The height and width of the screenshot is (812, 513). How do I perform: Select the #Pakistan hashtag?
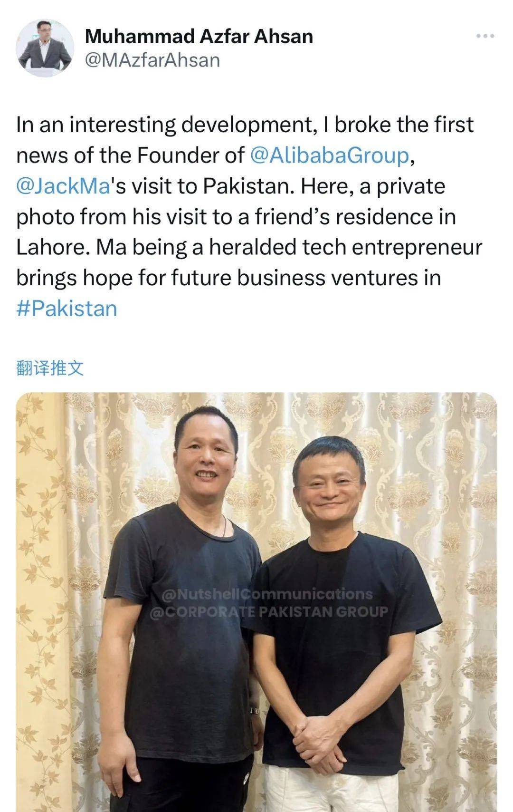(x=66, y=309)
